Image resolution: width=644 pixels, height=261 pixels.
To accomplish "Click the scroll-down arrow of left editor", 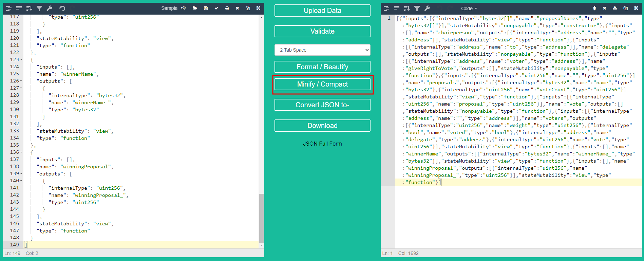I will click(x=261, y=245).
